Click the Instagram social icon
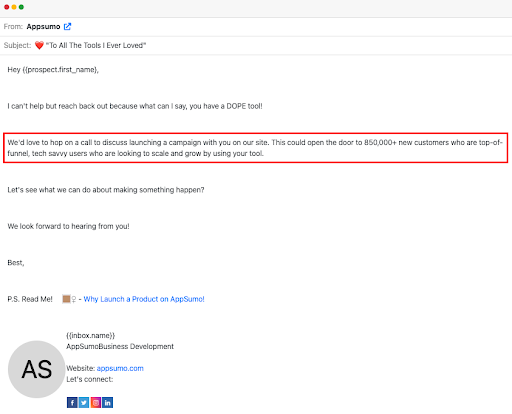This screenshot has width=512, height=414. [96, 402]
